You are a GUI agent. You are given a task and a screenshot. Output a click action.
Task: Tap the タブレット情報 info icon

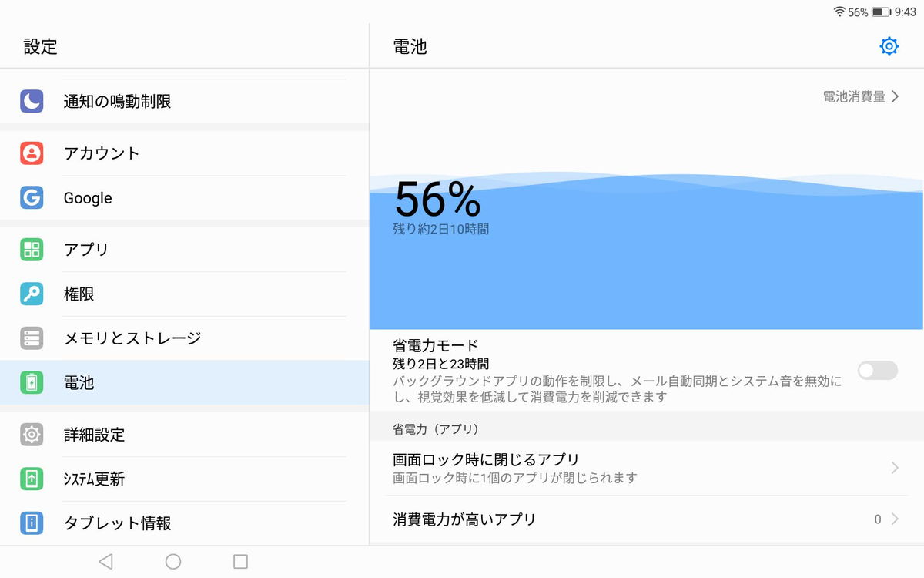coord(32,523)
